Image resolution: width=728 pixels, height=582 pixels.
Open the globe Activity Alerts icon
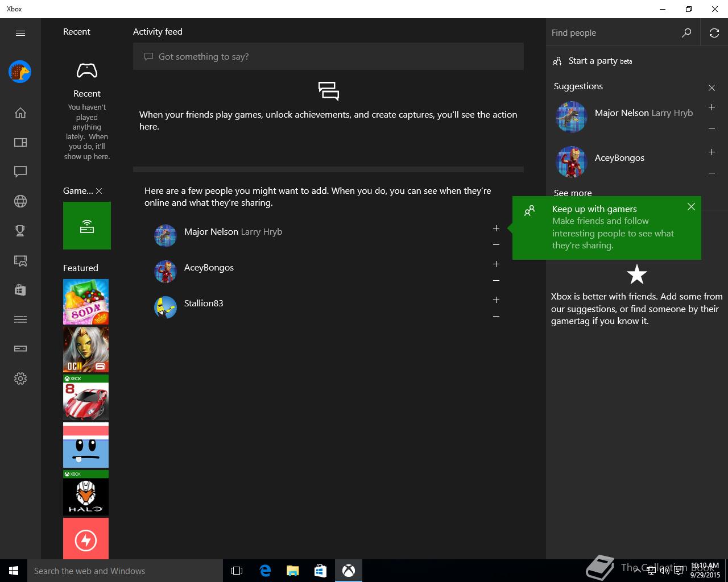(x=20, y=201)
